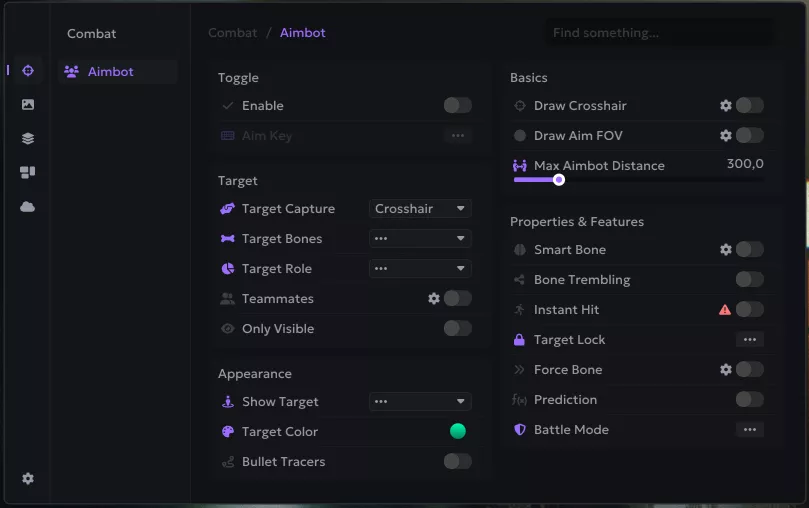Image resolution: width=809 pixels, height=508 pixels.
Task: Click the Find something search field
Action: [658, 33]
